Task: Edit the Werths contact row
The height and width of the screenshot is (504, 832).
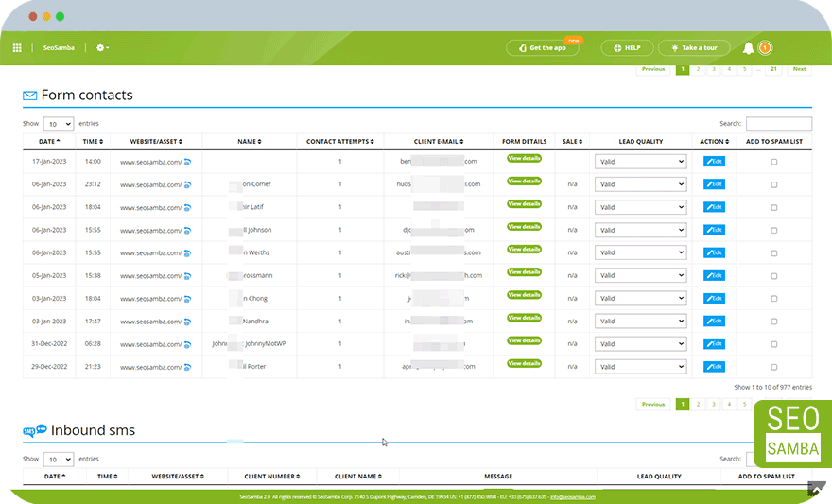Action: (714, 252)
